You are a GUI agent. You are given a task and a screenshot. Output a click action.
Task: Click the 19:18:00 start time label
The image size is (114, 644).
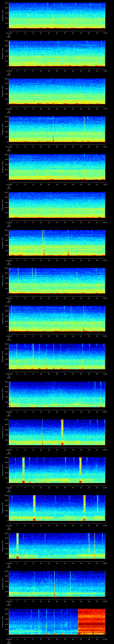[x=9, y=184]
